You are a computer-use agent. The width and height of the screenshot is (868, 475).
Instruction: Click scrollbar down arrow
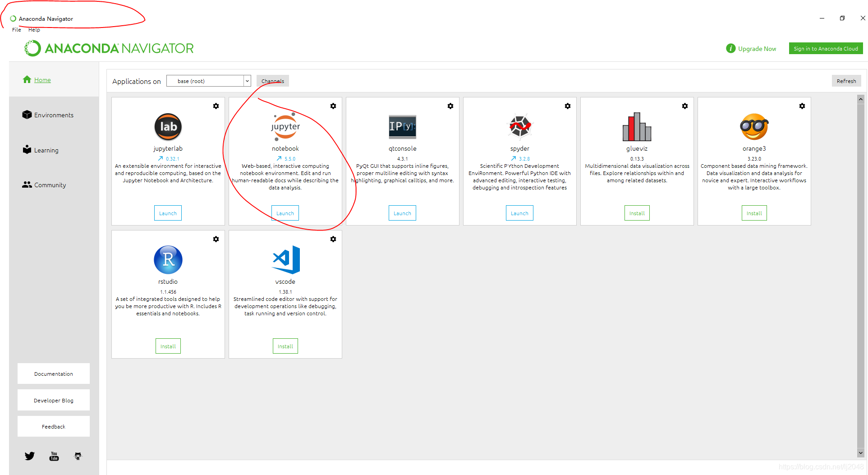tap(861, 453)
